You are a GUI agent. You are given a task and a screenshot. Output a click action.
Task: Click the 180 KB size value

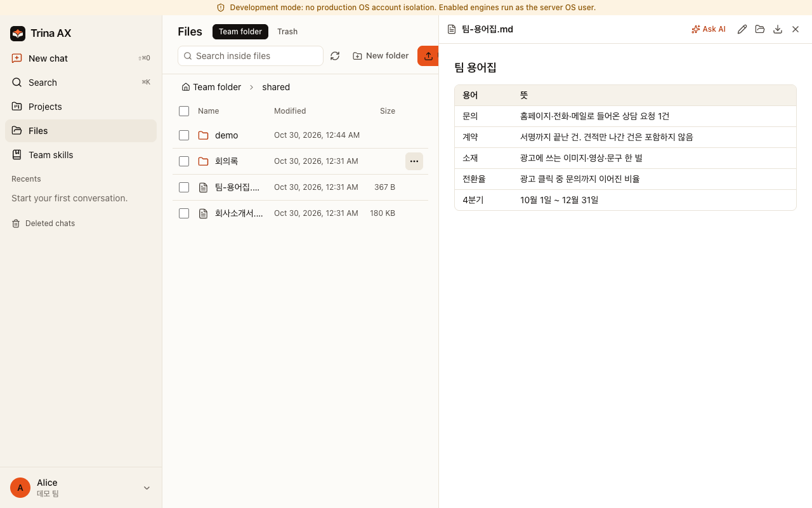(383, 213)
